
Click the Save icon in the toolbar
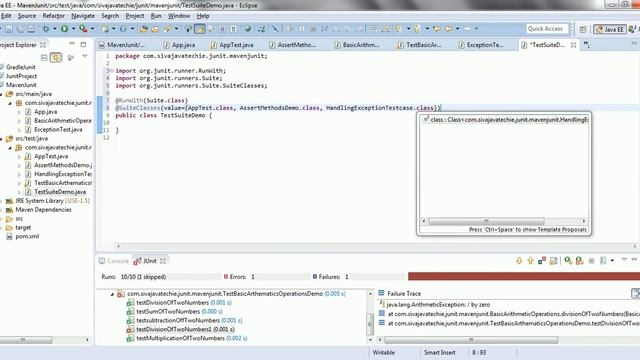(x=9, y=29)
